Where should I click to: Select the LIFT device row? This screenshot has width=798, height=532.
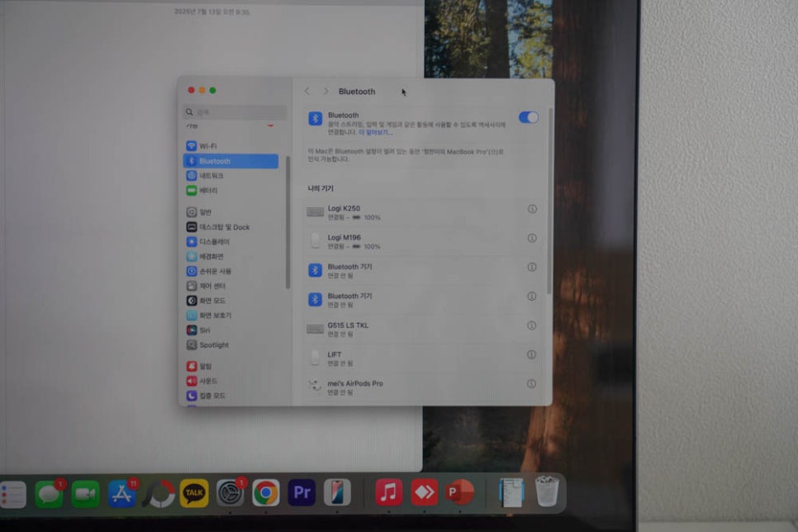click(x=422, y=358)
